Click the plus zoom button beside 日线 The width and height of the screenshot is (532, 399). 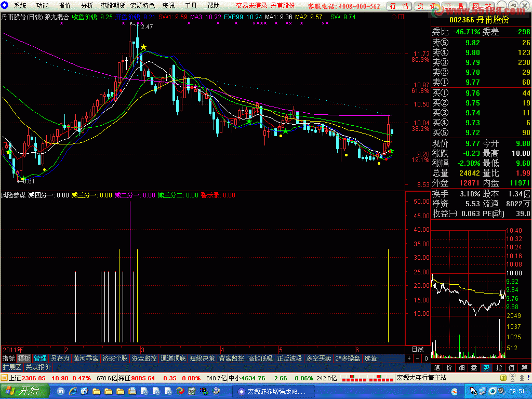pyautogui.click(x=409, y=358)
